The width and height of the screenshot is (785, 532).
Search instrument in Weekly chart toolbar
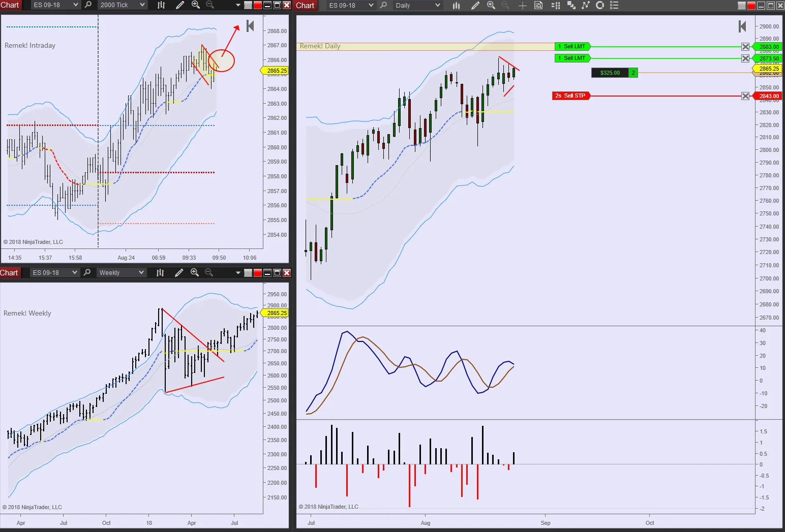[87, 272]
